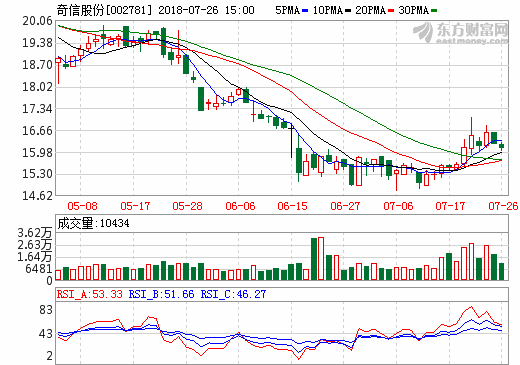Click the 07-26 date label
The image size is (520, 365).
click(x=503, y=206)
